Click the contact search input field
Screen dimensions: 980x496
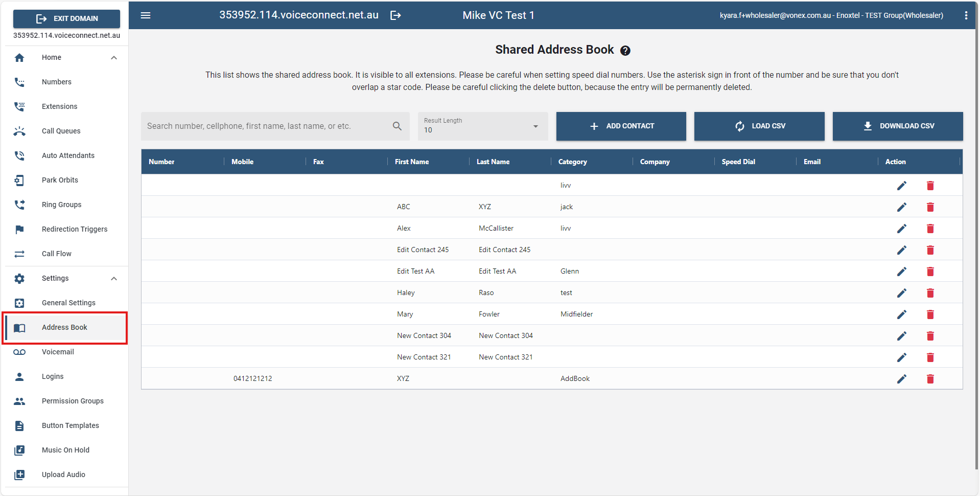266,126
